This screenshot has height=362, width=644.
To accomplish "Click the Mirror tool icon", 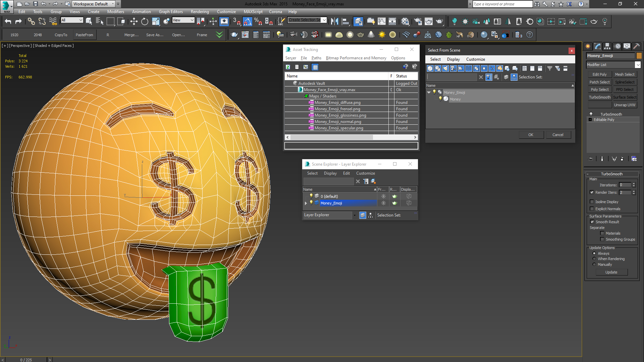I will click(334, 21).
